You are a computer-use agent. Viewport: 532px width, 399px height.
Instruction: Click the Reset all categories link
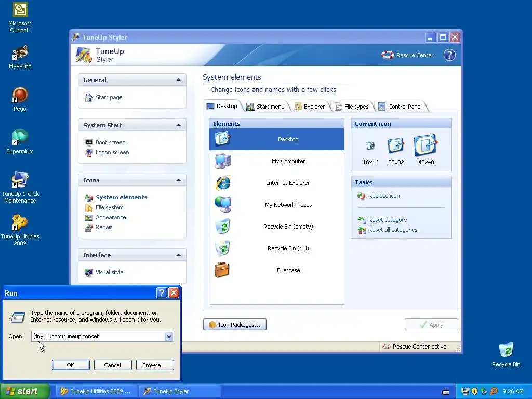[393, 230]
